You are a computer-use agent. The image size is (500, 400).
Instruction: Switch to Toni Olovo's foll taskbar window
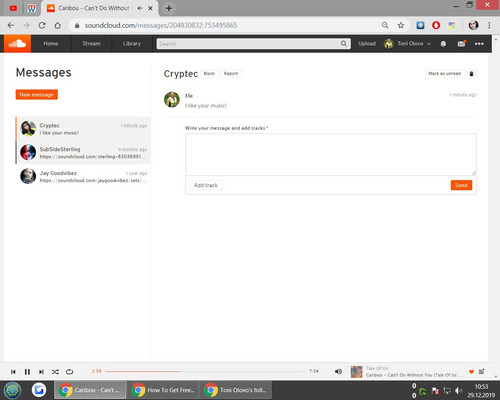(236, 390)
